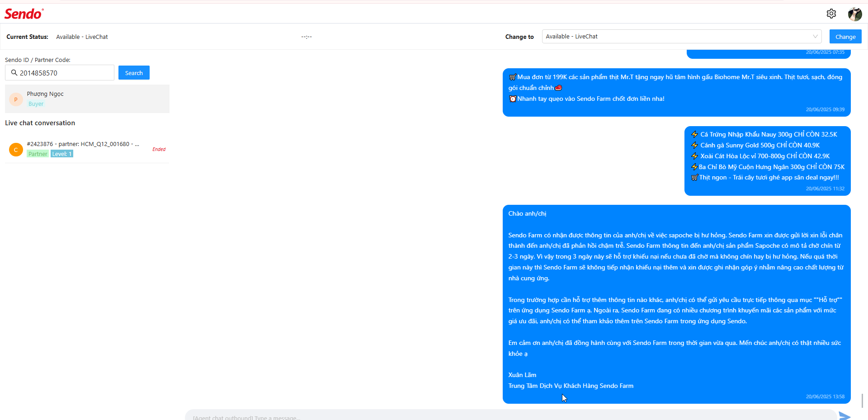This screenshot has width=868, height=420.
Task: Focus the agent chat message input
Action: coord(511,415)
